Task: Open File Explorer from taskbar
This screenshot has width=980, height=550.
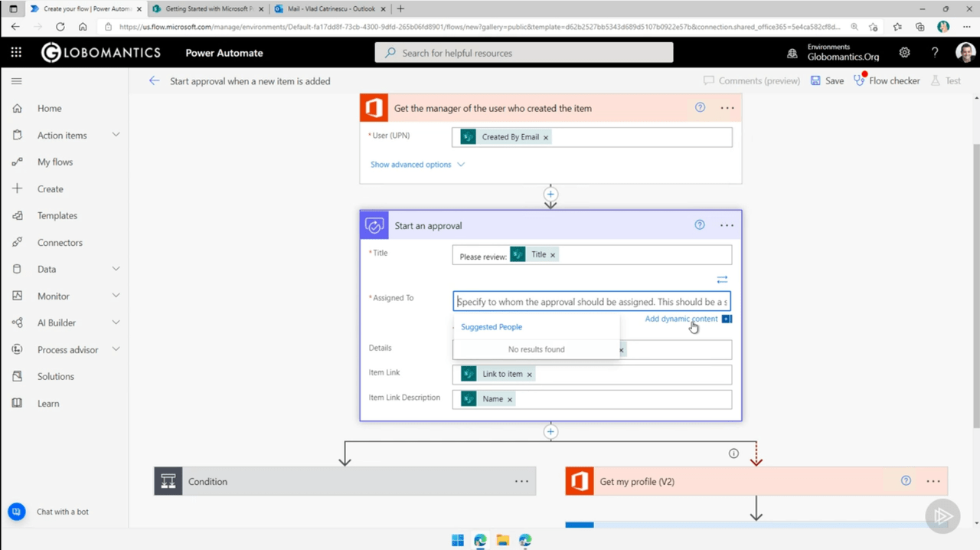Action: [502, 540]
